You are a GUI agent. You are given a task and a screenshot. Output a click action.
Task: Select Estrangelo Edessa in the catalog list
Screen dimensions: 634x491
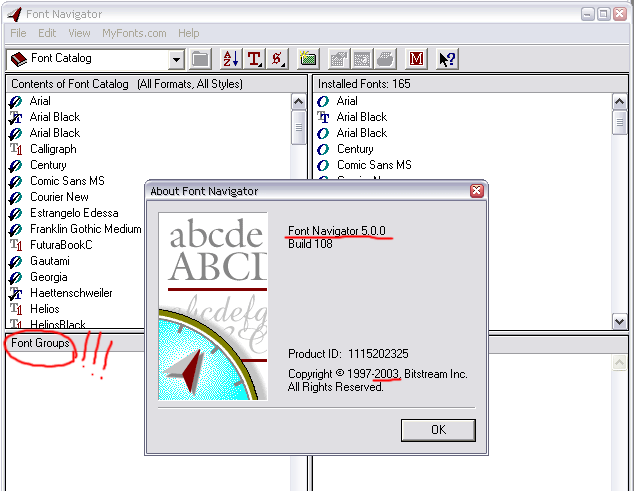[74, 213]
